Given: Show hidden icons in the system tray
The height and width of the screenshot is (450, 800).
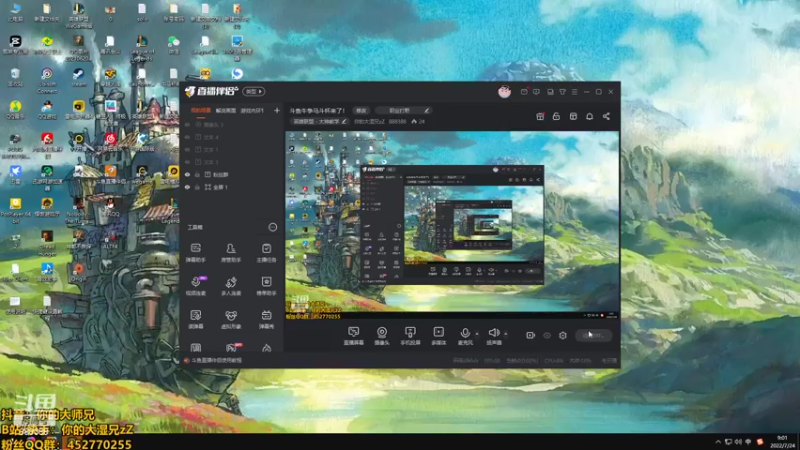Looking at the screenshot, I should click(x=718, y=441).
